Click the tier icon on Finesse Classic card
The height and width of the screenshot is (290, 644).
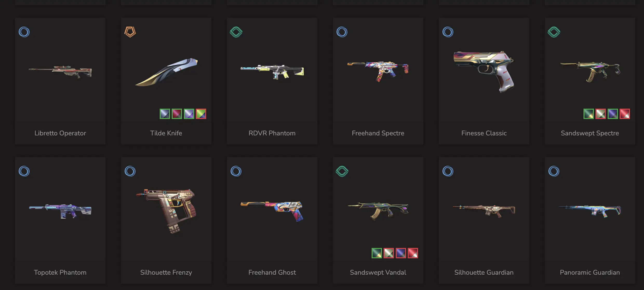(x=448, y=32)
